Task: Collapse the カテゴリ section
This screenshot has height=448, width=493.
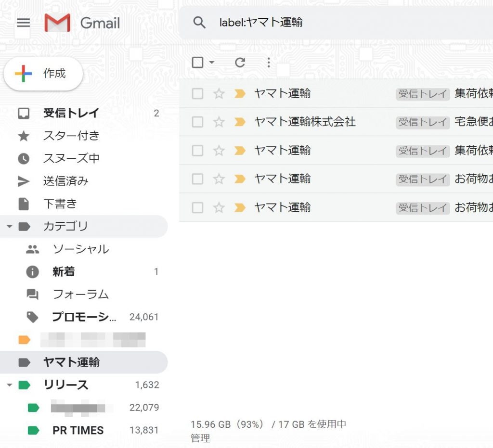Action: tap(10, 227)
